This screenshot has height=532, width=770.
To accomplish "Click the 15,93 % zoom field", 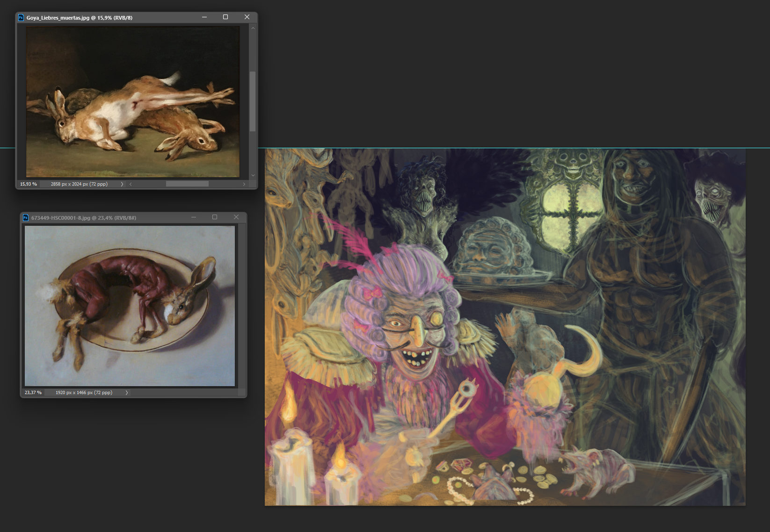I will [x=29, y=184].
